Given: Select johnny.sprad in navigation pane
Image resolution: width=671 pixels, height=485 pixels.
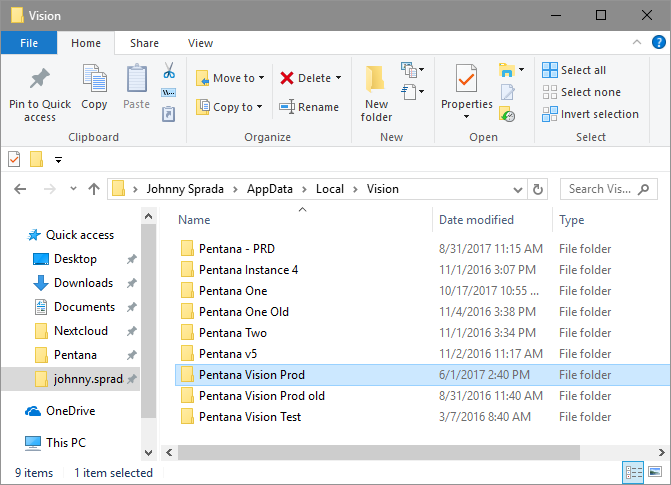Looking at the screenshot, I should tap(70, 379).
